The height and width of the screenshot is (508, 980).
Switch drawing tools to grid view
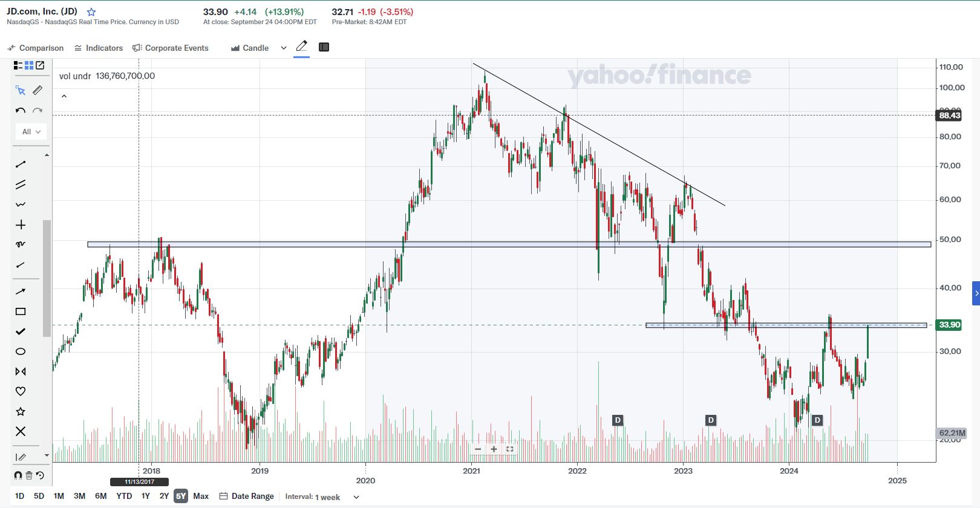tap(29, 65)
